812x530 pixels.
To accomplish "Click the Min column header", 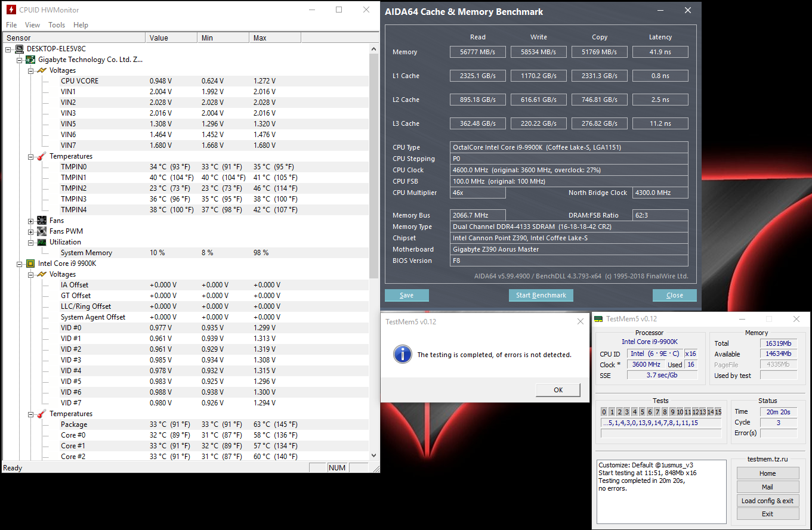I will coord(223,38).
